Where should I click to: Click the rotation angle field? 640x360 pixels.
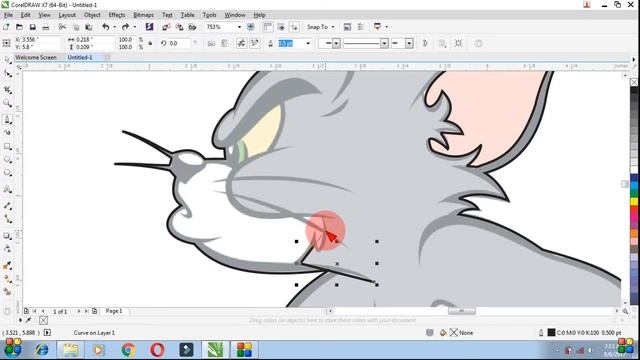pyautogui.click(x=180, y=43)
